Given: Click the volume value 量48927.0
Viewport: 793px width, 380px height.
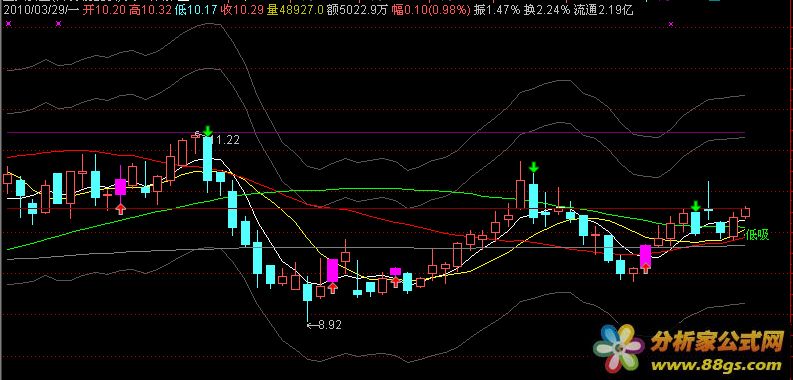Looking at the screenshot, I should (295, 10).
